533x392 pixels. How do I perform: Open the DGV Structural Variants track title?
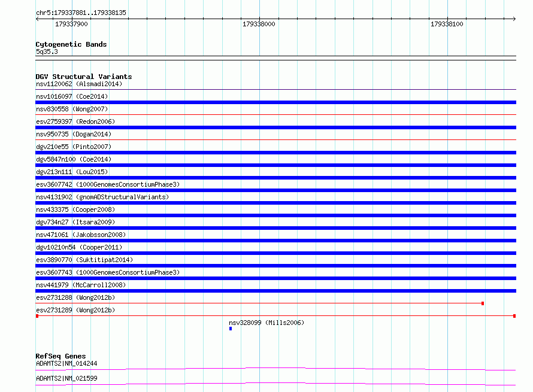pos(84,77)
